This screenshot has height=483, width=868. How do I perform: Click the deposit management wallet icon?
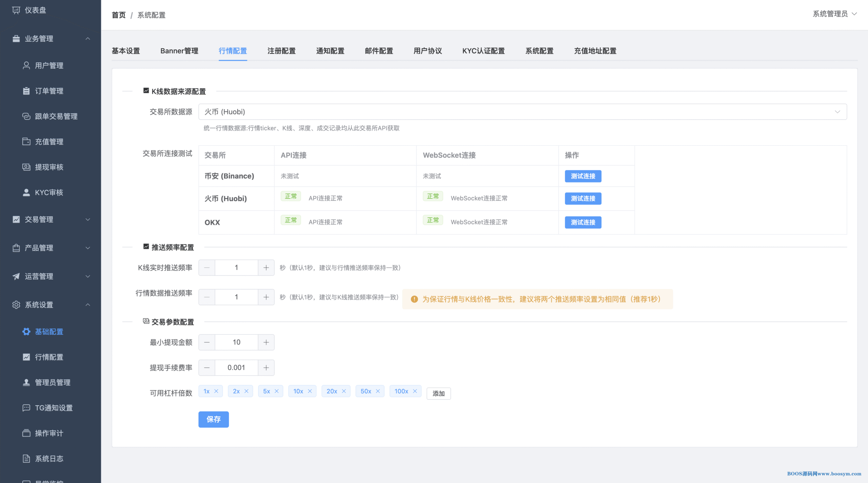click(x=26, y=141)
